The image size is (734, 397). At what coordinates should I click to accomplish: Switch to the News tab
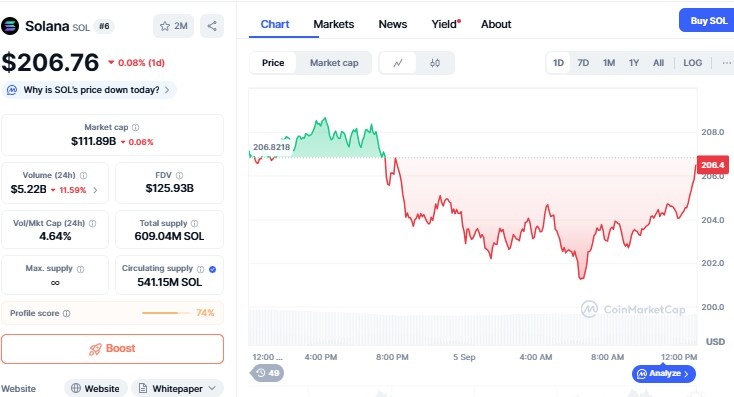pyautogui.click(x=393, y=24)
